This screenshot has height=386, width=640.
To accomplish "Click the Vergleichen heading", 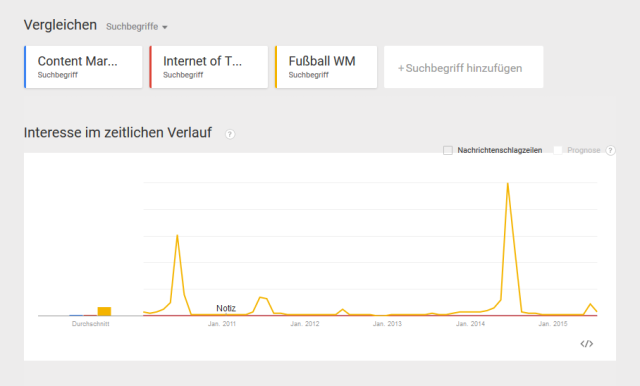I will coord(60,25).
